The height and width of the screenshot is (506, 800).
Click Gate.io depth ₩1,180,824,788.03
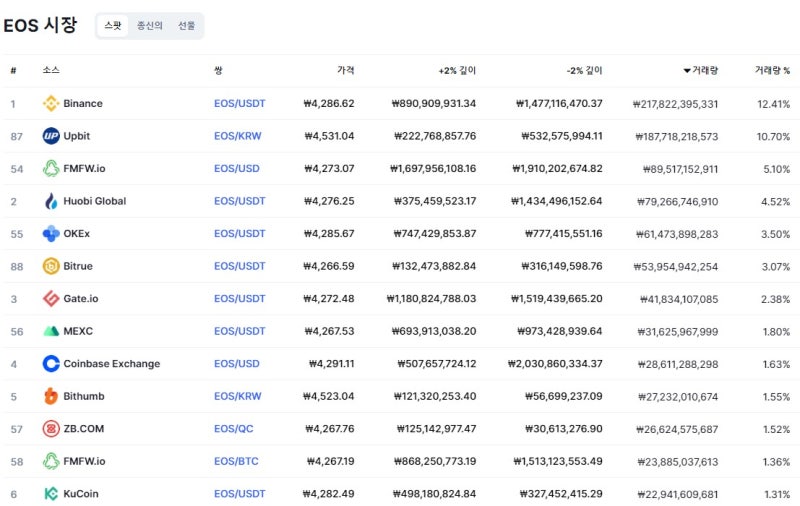coord(432,299)
